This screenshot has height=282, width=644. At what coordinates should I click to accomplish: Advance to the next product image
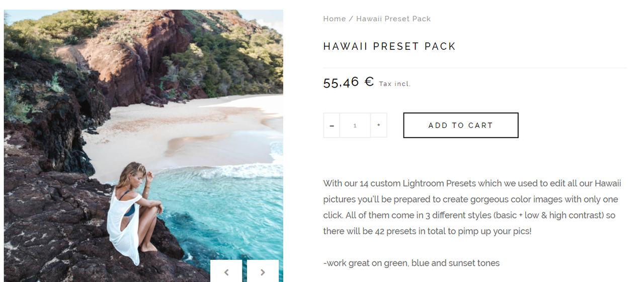(263, 272)
